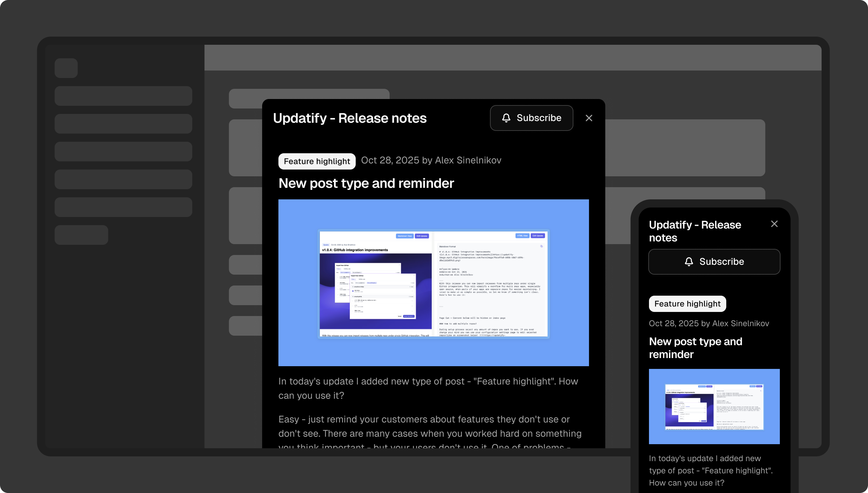The image size is (868, 493).
Task: Click the hero image thumbnail in mobile preview
Action: 714,406
